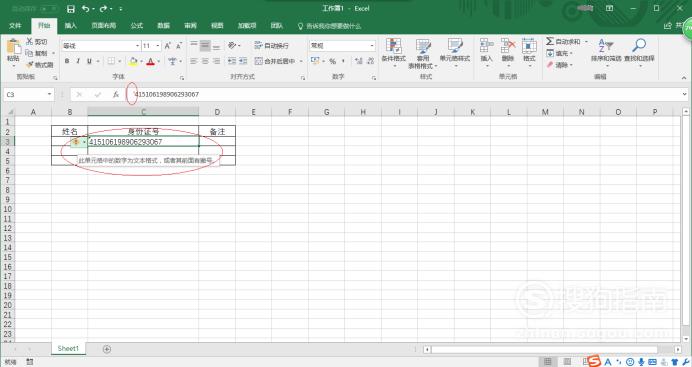Screen dimensions: 692x367
Task: Click the Undo arrow icon
Action: tap(86, 9)
